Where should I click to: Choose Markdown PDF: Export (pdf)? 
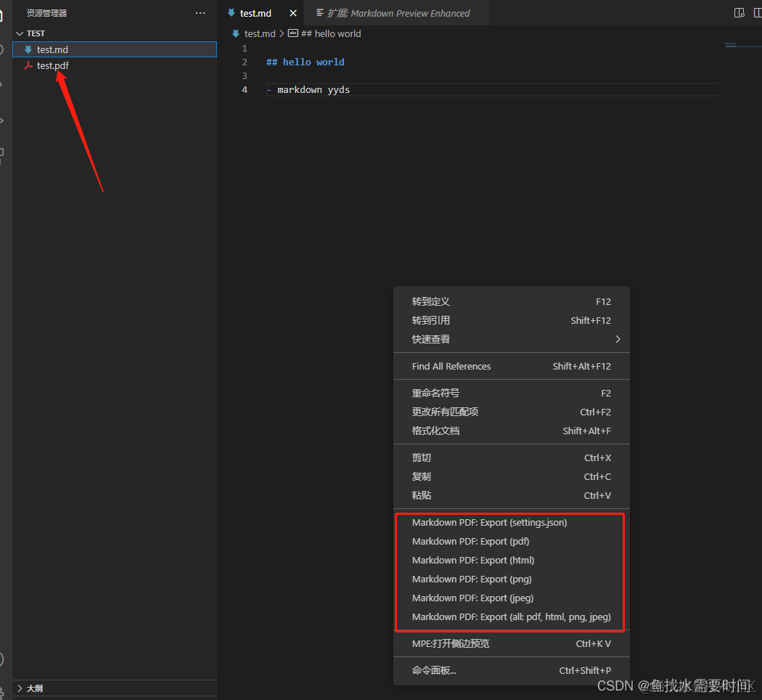click(x=511, y=542)
